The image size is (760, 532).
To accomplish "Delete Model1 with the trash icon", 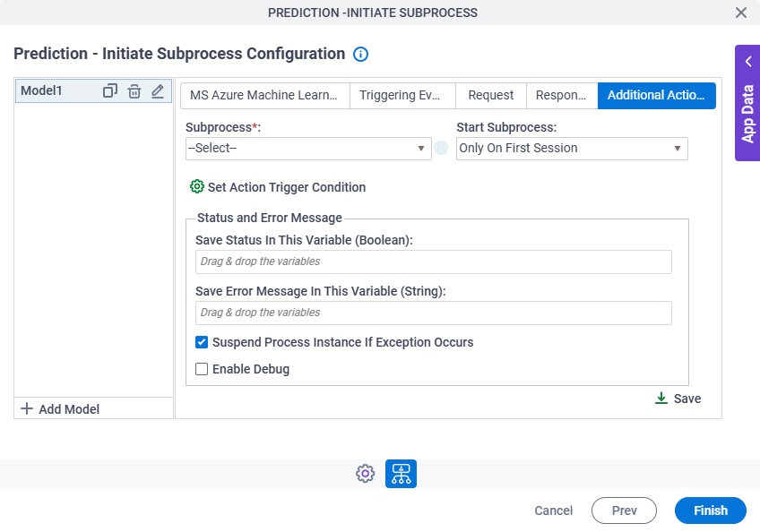I will pos(134,91).
